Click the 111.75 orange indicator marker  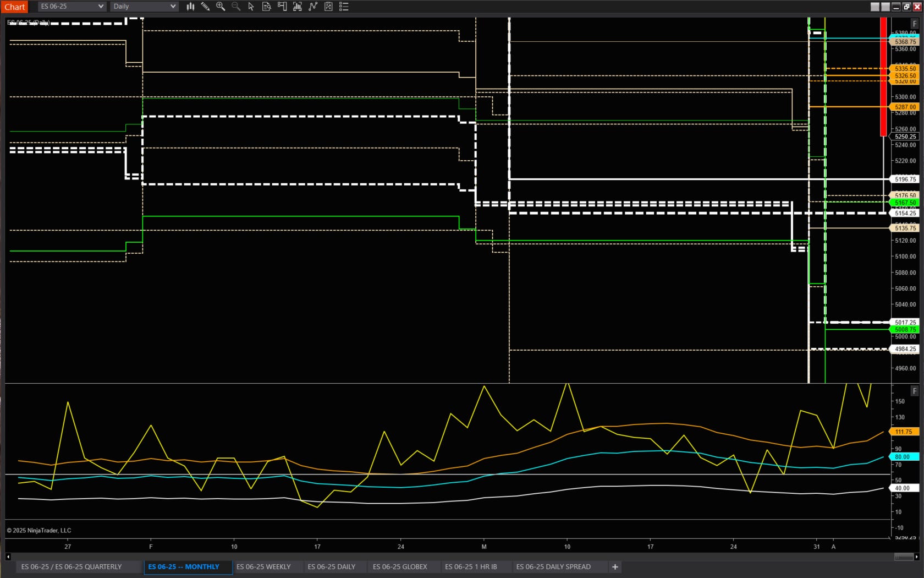[903, 432]
